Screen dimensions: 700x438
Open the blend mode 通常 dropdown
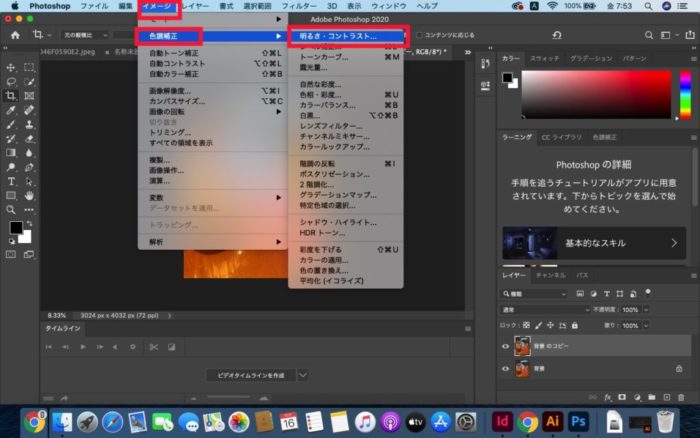tap(545, 310)
